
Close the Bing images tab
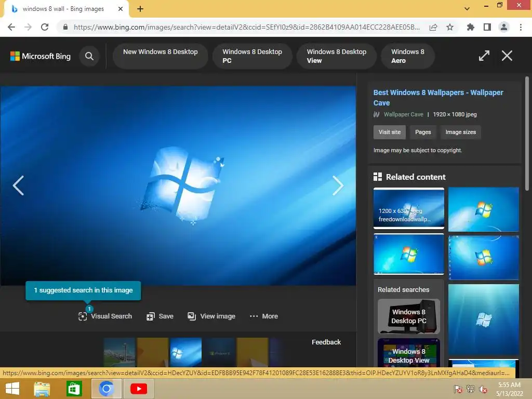click(x=121, y=9)
